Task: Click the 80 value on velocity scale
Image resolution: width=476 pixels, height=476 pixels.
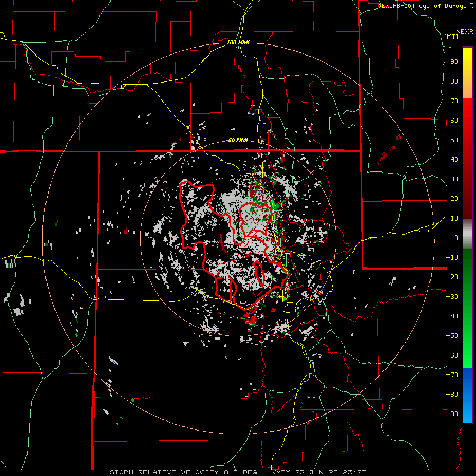Action: [454, 81]
